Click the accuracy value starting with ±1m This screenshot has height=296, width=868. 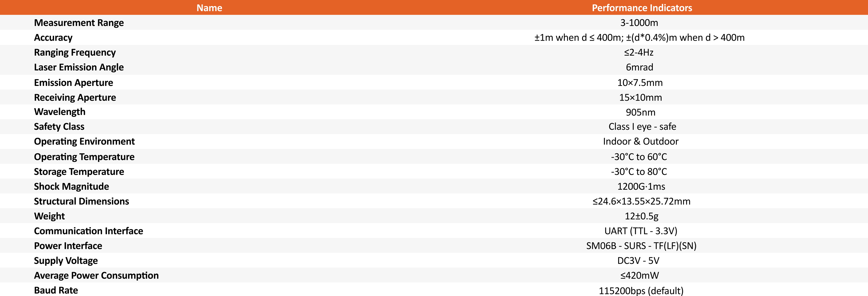639,37
